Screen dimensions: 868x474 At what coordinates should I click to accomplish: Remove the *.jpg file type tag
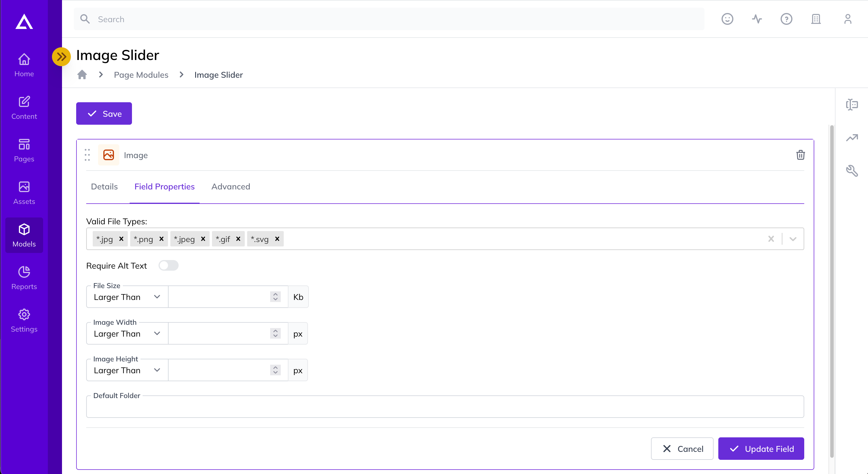(121, 239)
